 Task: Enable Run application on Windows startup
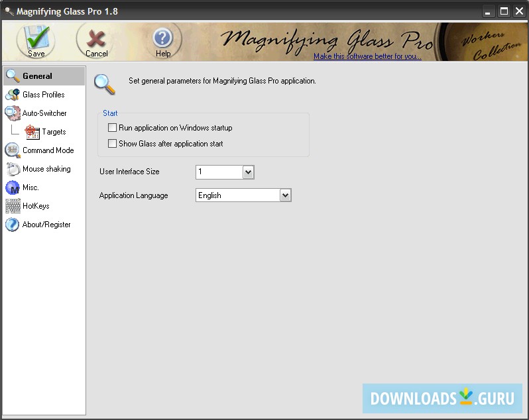pos(112,128)
